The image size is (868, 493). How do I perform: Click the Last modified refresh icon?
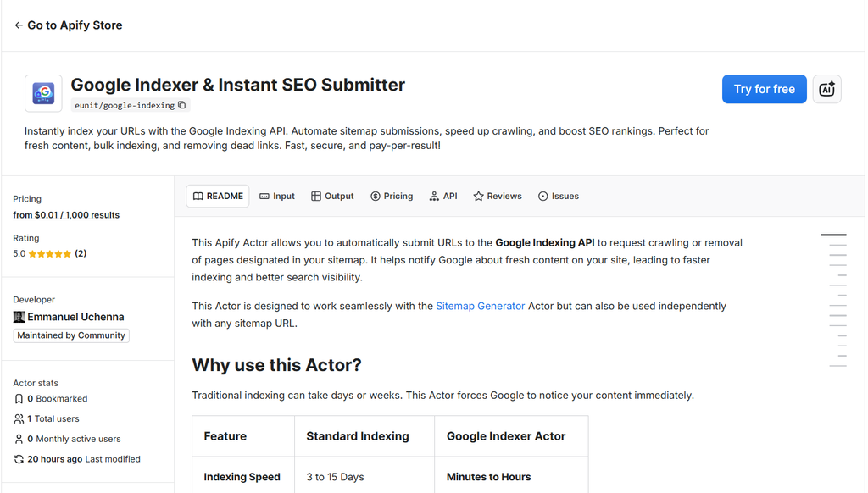tap(19, 459)
